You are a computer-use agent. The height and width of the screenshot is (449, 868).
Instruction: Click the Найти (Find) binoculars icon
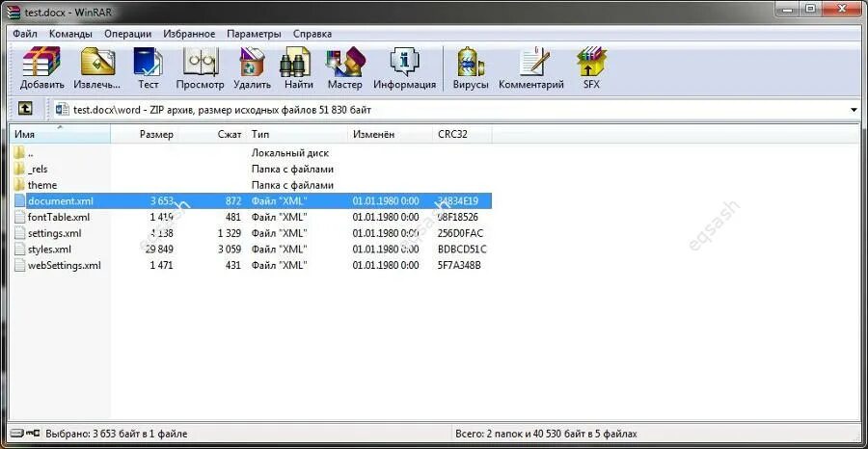tap(298, 62)
